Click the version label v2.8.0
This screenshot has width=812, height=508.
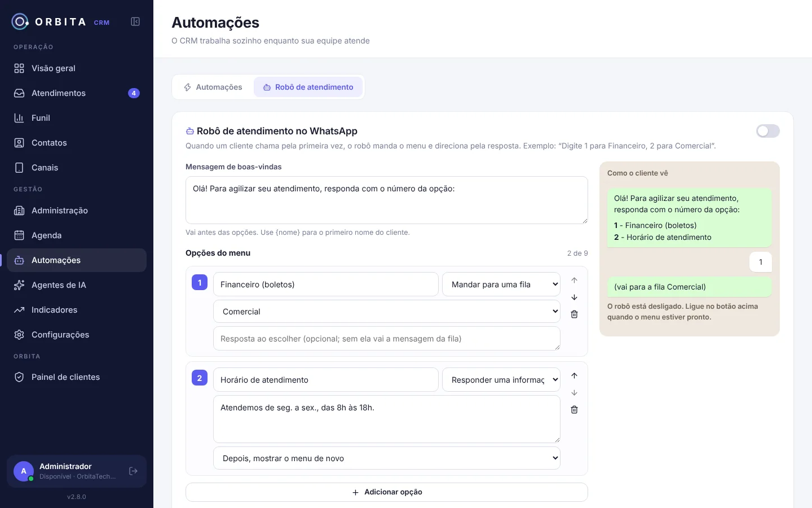[77, 497]
